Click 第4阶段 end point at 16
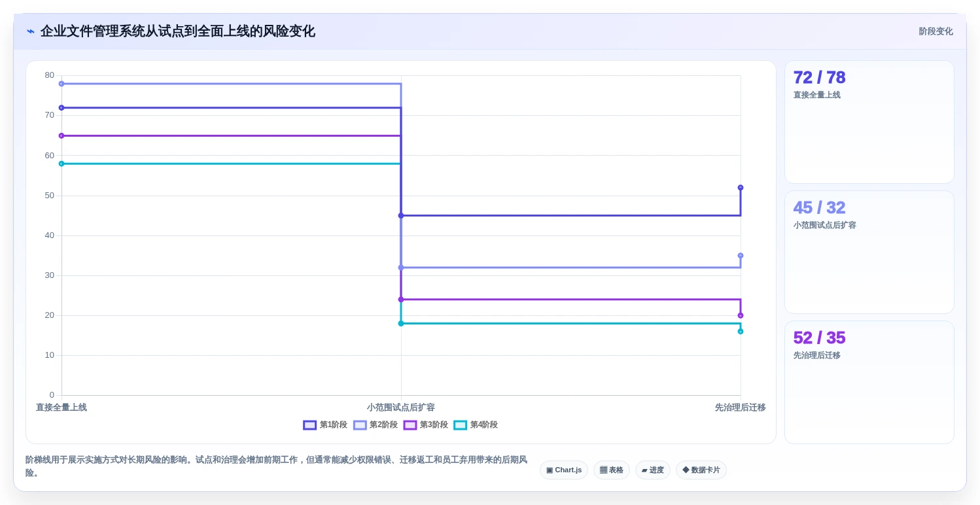The width and height of the screenshot is (980, 505). coord(741,332)
